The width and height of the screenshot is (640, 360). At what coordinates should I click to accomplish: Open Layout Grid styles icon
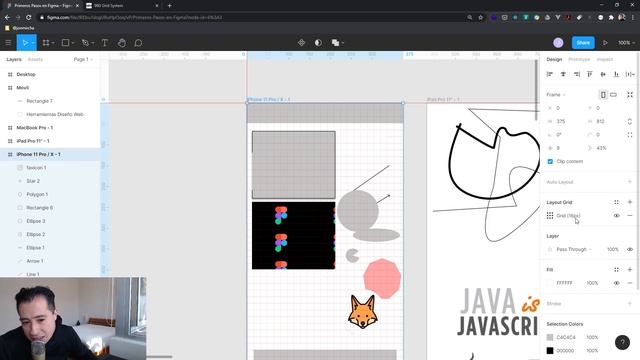pyautogui.click(x=616, y=202)
